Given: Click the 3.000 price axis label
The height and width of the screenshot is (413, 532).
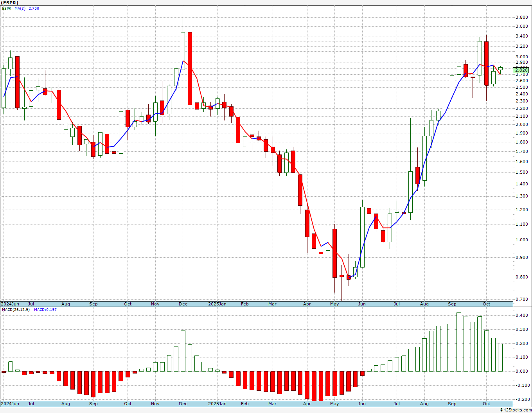Looking at the screenshot, I should pos(522,57).
